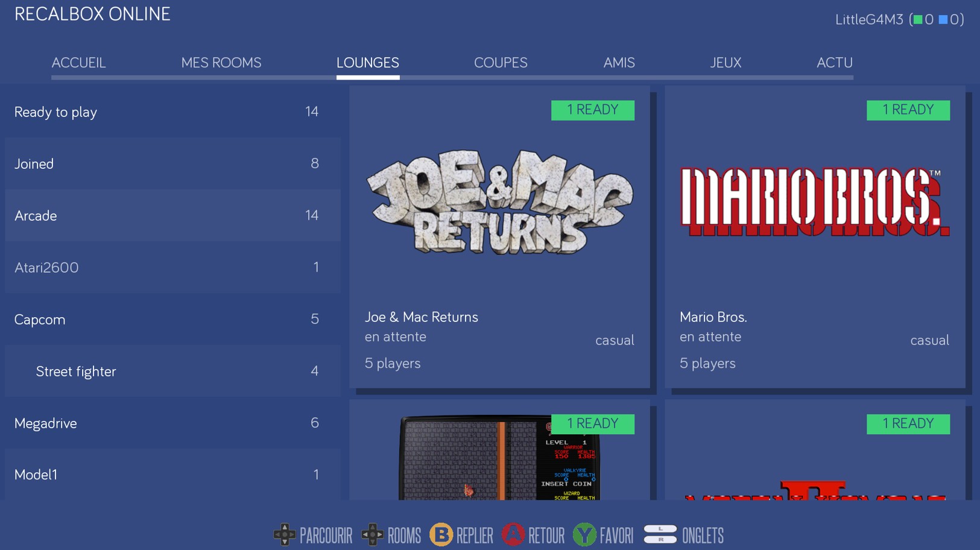Click the REPLIER label
This screenshot has width=980, height=550.
(475, 536)
